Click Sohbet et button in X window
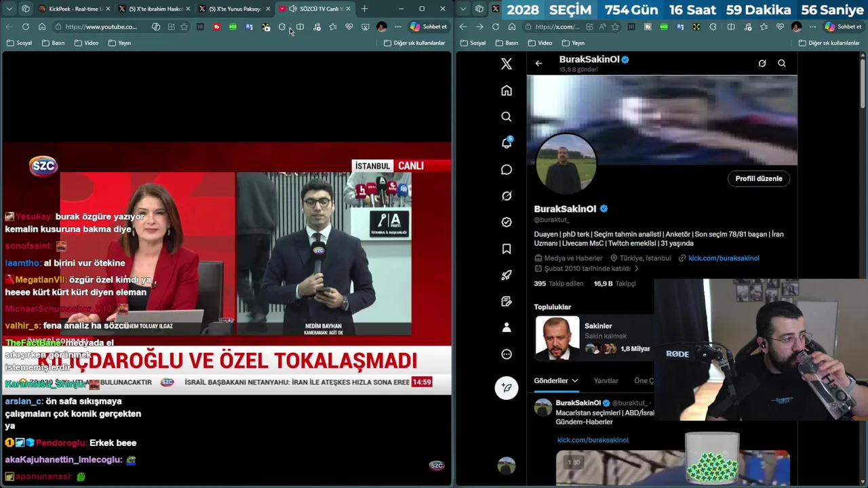The height and width of the screenshot is (488, 868). 844,26
